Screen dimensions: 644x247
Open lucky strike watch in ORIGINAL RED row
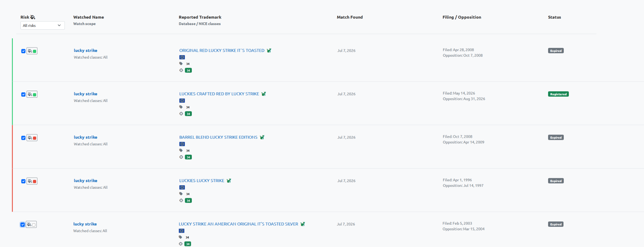click(86, 50)
